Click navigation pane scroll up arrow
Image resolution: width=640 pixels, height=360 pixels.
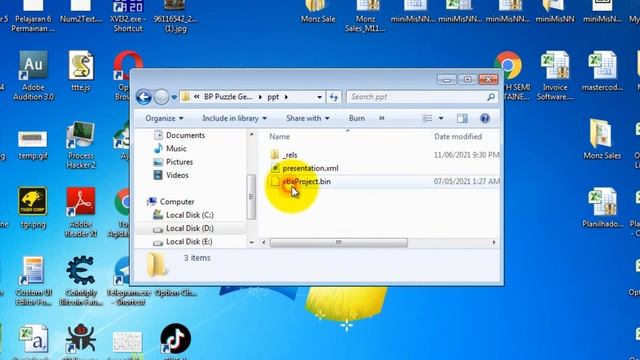point(251,134)
